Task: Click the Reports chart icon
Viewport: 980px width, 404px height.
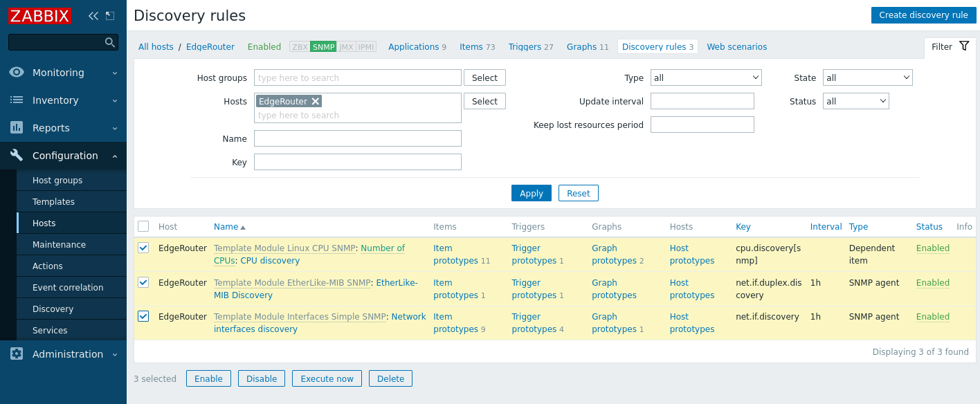Action: [17, 128]
